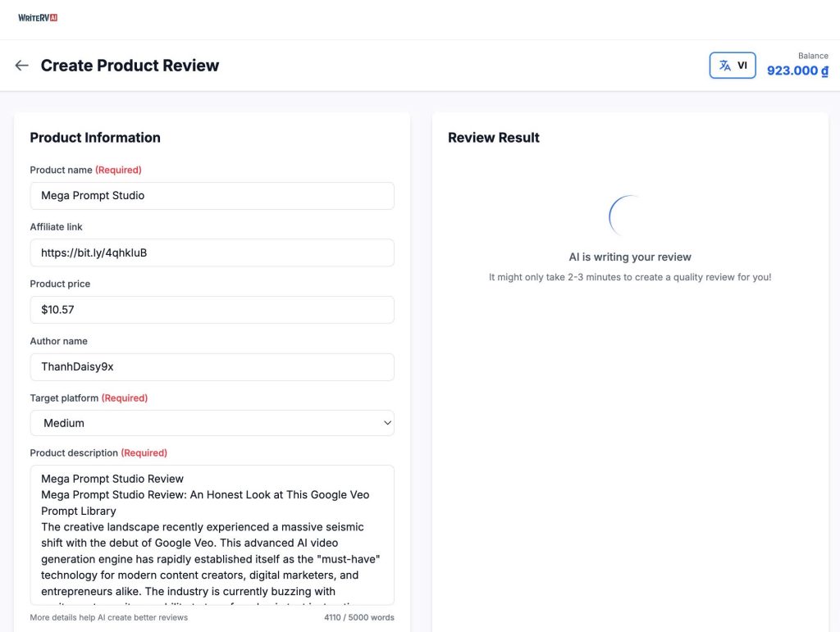The image size is (840, 632).
Task: Click the Product Information heading
Action: (95, 138)
